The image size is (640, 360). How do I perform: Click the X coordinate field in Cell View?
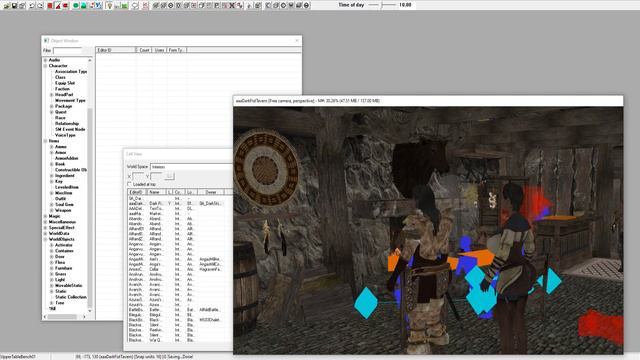coord(138,176)
